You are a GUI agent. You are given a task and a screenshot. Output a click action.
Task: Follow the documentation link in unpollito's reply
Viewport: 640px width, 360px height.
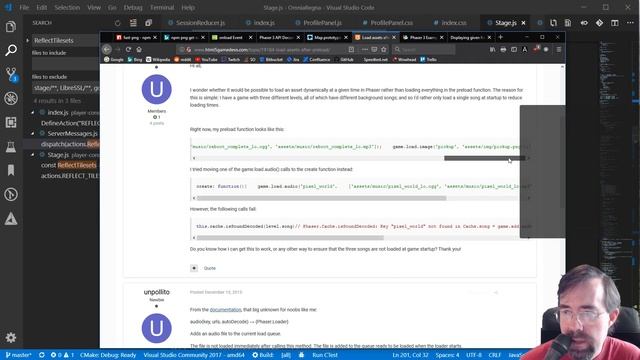click(x=225, y=310)
